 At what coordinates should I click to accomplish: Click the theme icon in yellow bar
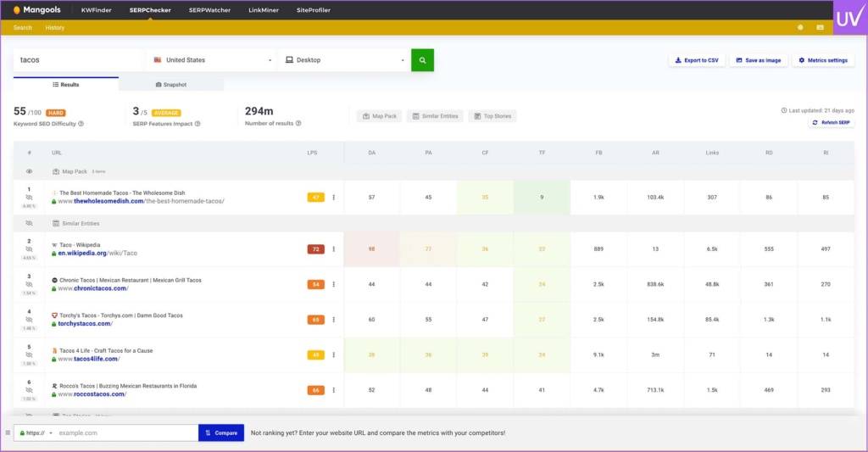pyautogui.click(x=800, y=27)
